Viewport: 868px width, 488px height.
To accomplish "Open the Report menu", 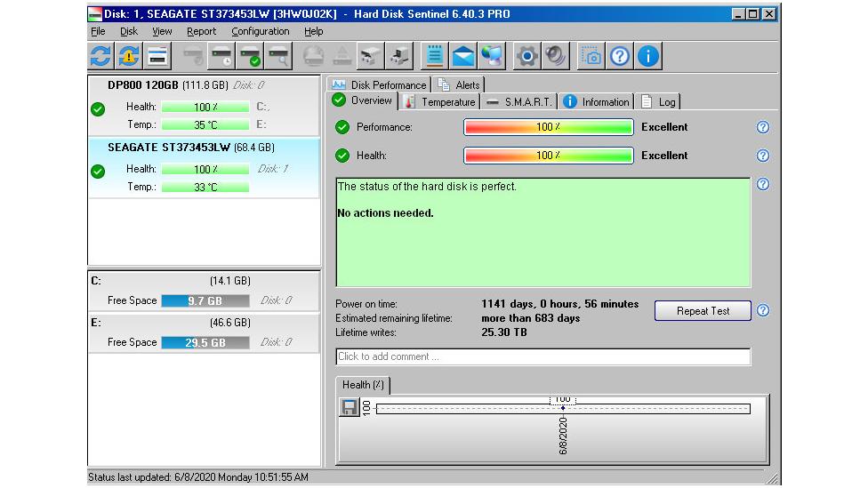I will coord(201,31).
